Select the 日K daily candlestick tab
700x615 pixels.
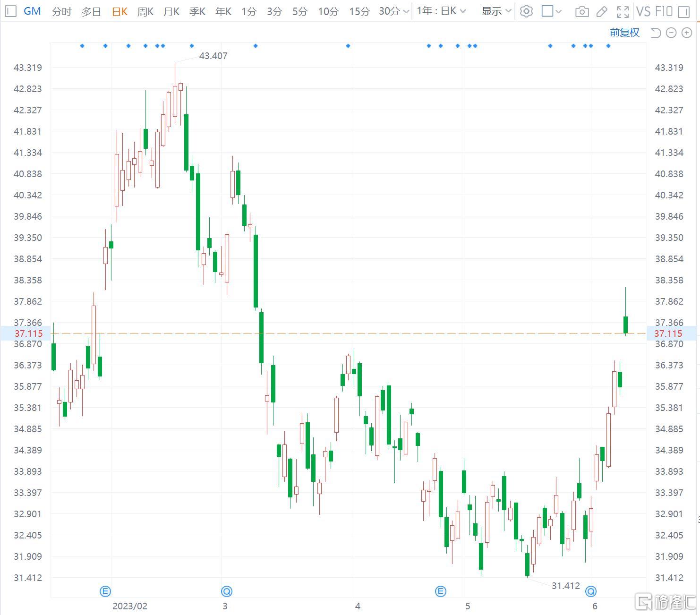[120, 11]
